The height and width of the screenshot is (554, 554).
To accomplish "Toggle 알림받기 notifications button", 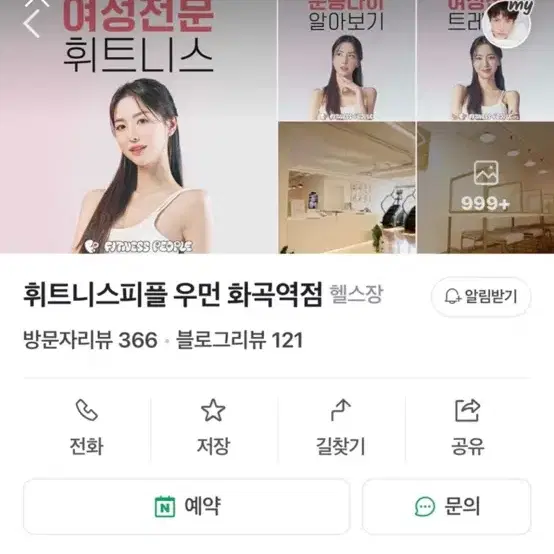I will (x=481, y=296).
